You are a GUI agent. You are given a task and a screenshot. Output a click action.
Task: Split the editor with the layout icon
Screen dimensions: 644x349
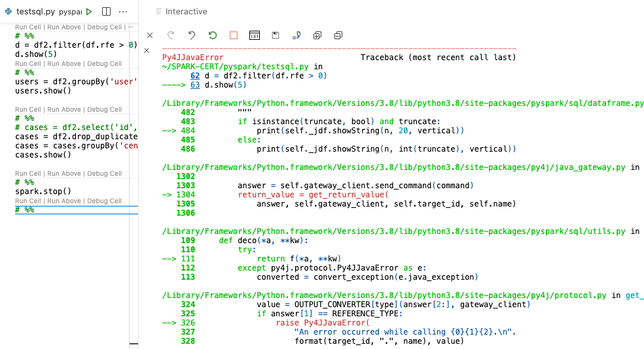click(x=106, y=12)
